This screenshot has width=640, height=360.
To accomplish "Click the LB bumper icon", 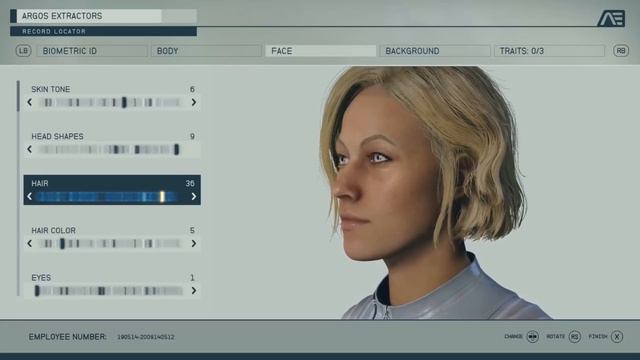I will [x=23, y=51].
